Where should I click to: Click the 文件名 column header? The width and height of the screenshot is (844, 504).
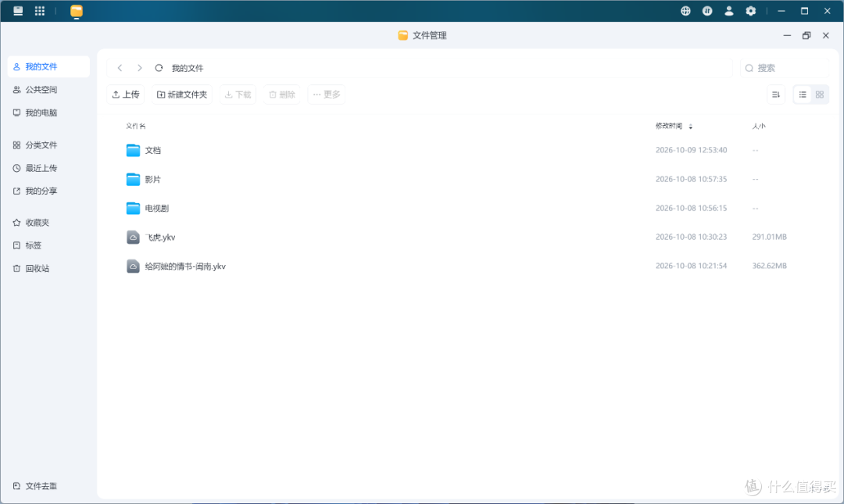136,126
